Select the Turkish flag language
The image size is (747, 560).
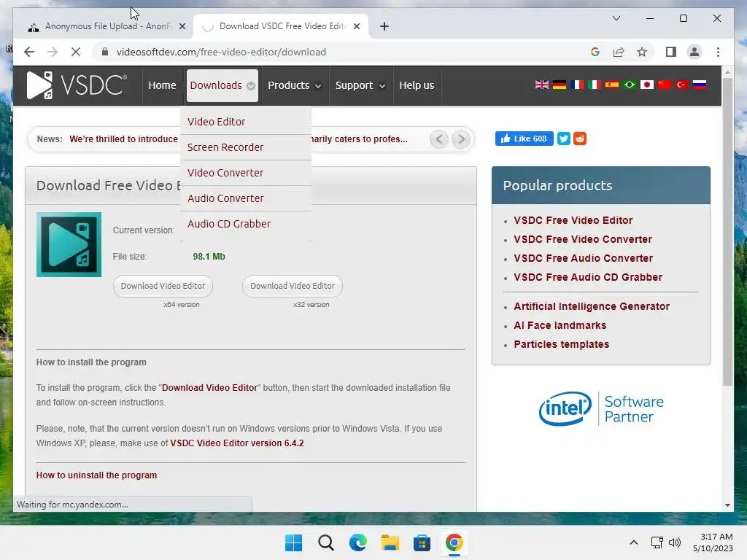682,85
